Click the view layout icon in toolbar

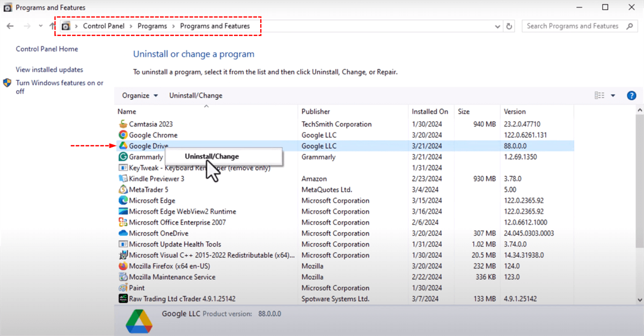tap(599, 95)
